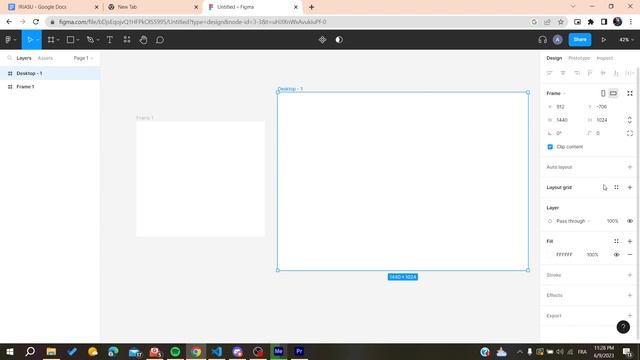Click the Align left icon

tap(549, 73)
